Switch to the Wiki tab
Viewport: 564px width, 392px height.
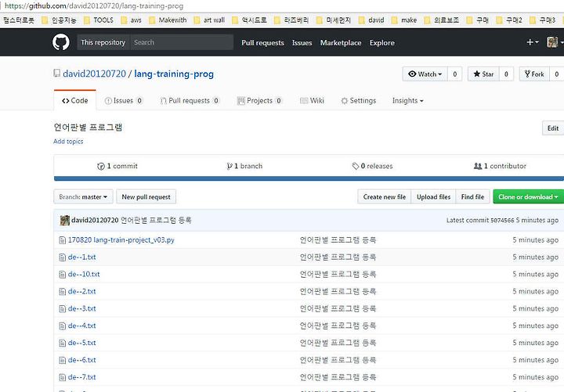[312, 101]
